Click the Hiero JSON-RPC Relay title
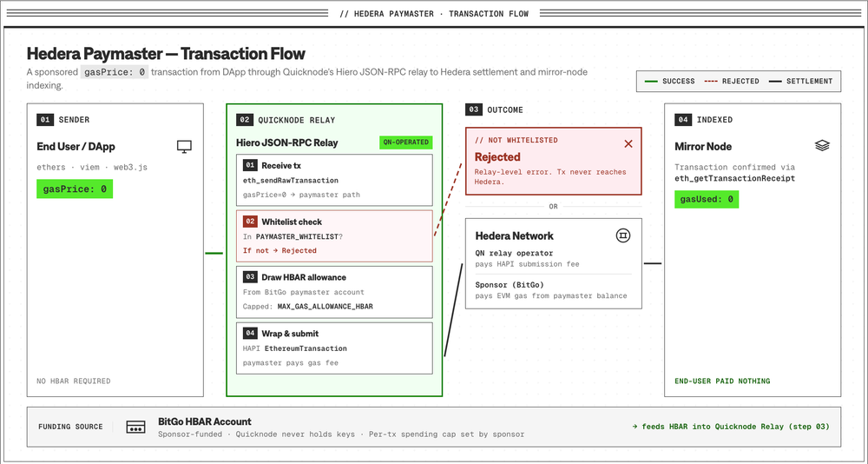Screen dimensions: 868x464 (x=286, y=143)
